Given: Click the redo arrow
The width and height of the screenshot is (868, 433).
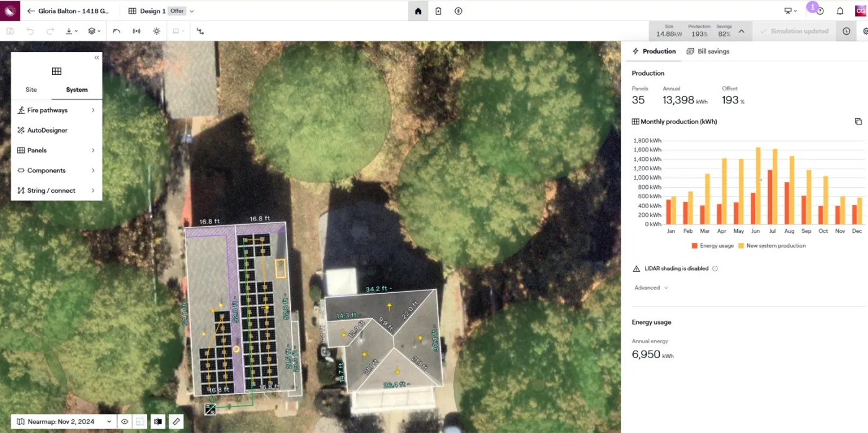Looking at the screenshot, I should (x=50, y=31).
